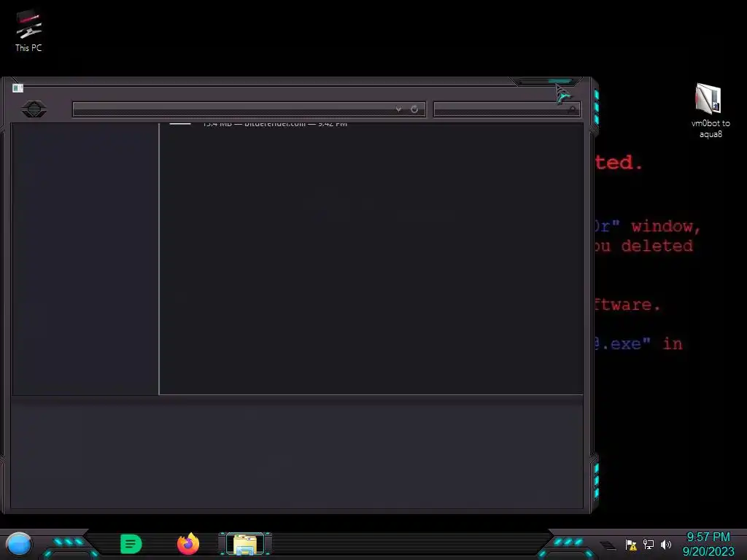Open the This PC desktop icon
Screen dimensions: 747x560
[x=28, y=31]
